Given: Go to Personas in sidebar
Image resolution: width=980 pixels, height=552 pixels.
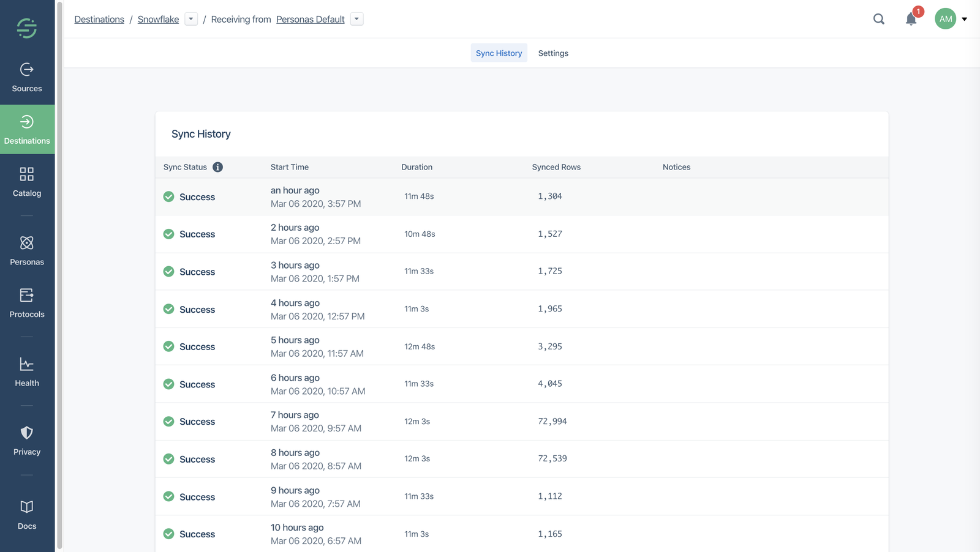Looking at the screenshot, I should pyautogui.click(x=27, y=251).
